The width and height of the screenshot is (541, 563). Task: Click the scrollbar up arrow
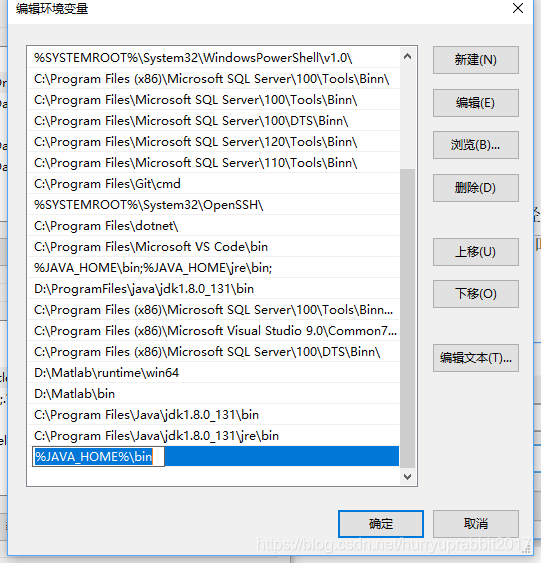click(x=407, y=56)
